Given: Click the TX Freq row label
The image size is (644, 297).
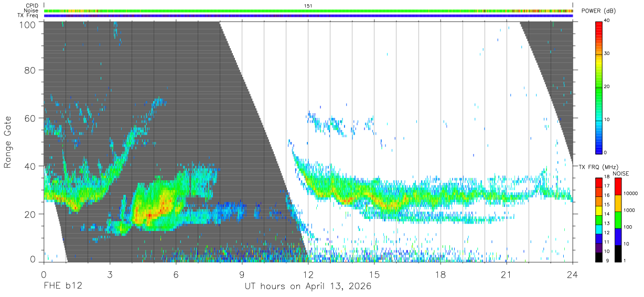Looking at the screenshot, I should click(x=28, y=16).
